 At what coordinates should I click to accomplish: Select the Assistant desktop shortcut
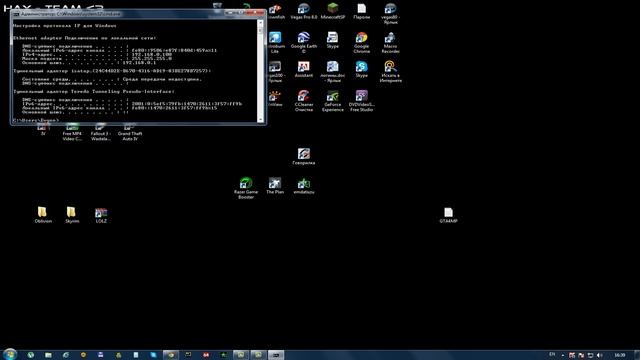pos(304,69)
